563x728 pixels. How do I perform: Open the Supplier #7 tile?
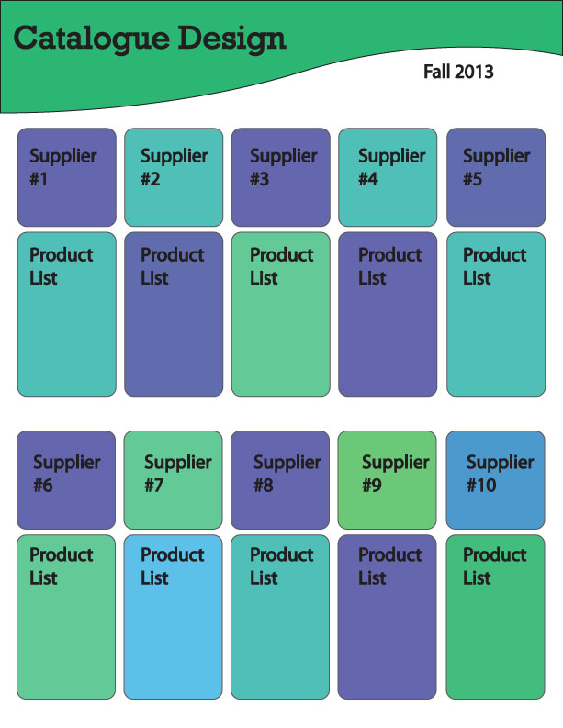coord(174,479)
